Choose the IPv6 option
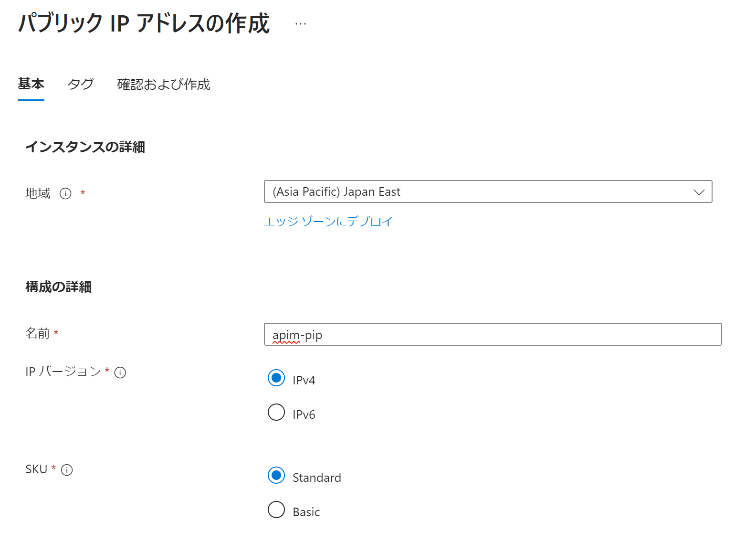 coord(276,413)
